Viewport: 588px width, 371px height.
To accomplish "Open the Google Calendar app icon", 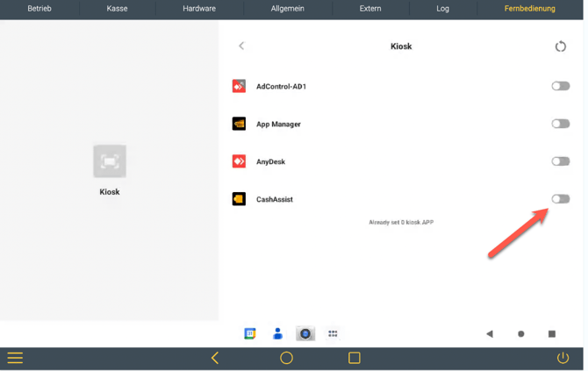I will pyautogui.click(x=250, y=333).
